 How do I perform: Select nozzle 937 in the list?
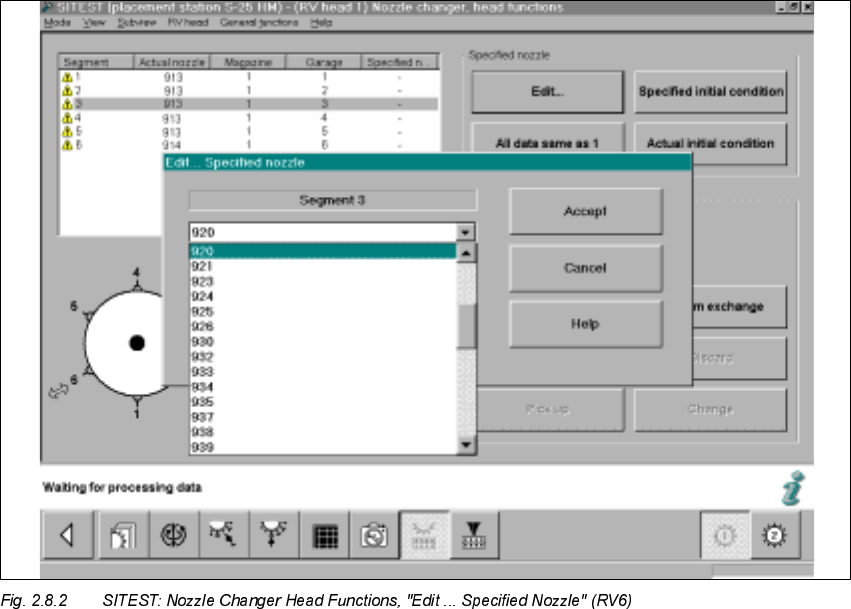[x=323, y=417]
